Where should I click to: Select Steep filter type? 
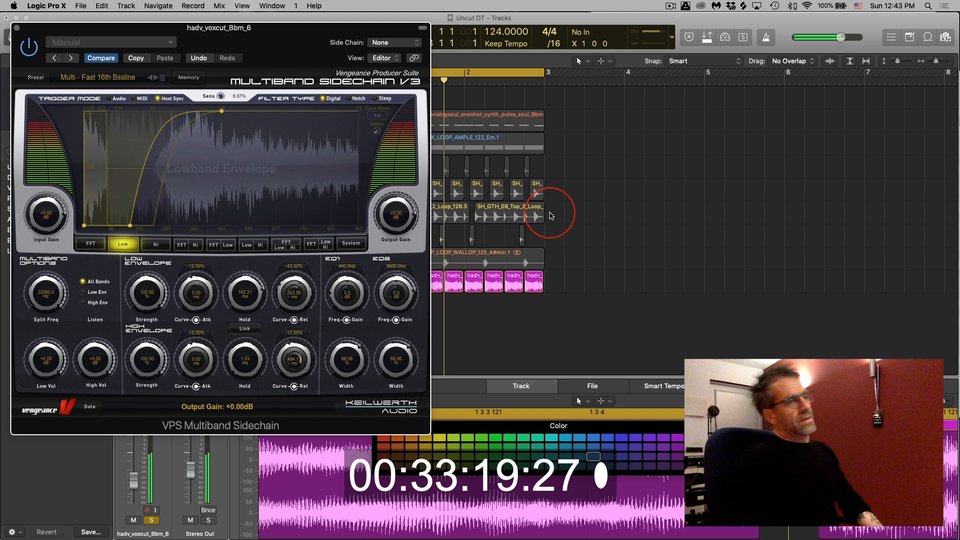[382, 99]
